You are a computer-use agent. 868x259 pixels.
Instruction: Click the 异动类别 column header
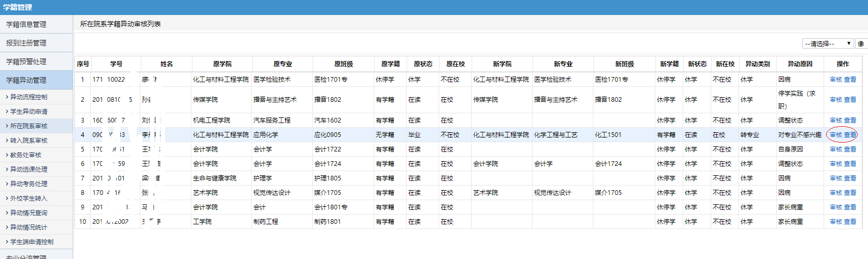(x=757, y=64)
